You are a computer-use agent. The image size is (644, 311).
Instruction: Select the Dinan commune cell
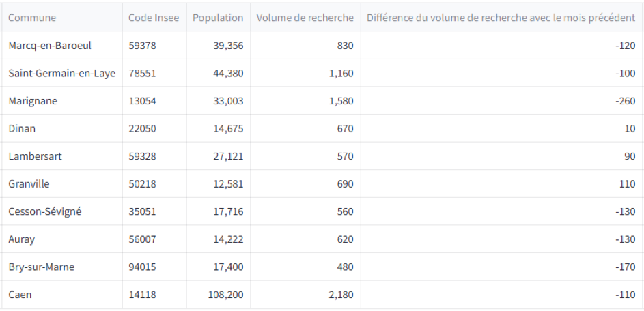tap(22, 128)
